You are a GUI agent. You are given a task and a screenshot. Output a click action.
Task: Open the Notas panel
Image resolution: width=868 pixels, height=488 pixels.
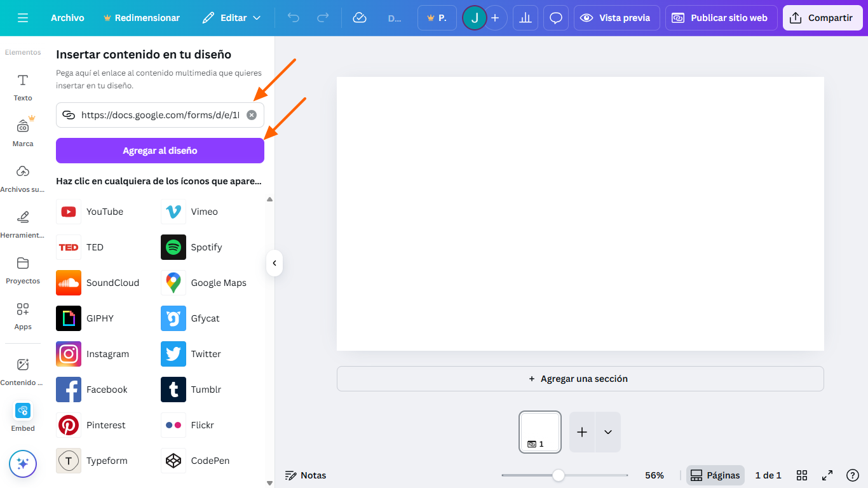pos(306,475)
